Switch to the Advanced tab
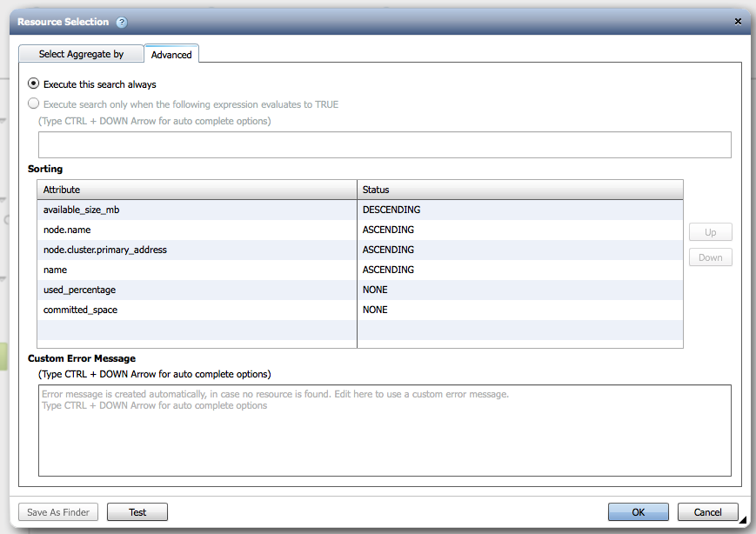Image resolution: width=756 pixels, height=534 pixels. coord(171,55)
